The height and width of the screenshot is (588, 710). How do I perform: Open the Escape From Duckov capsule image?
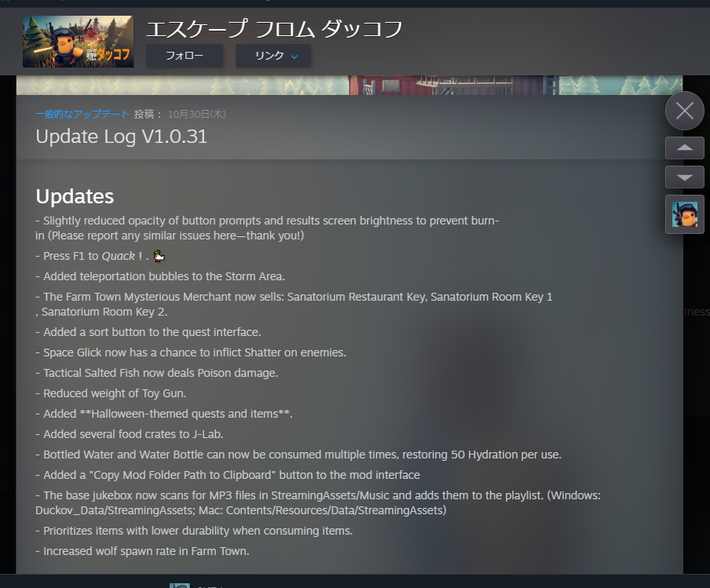(x=78, y=42)
